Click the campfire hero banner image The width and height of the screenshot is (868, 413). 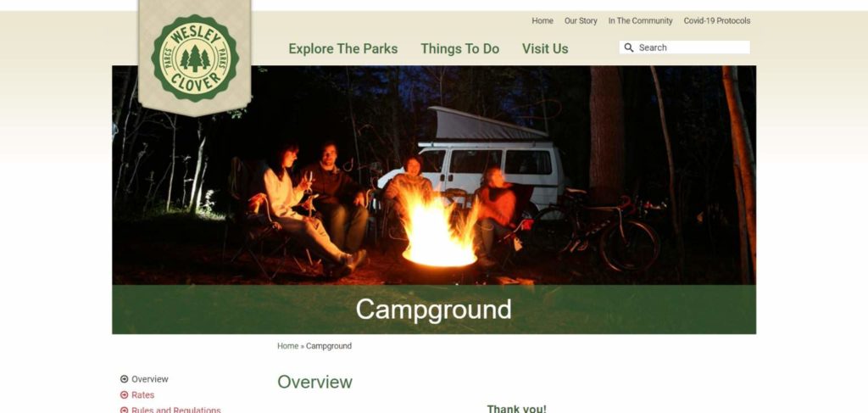[x=434, y=175]
